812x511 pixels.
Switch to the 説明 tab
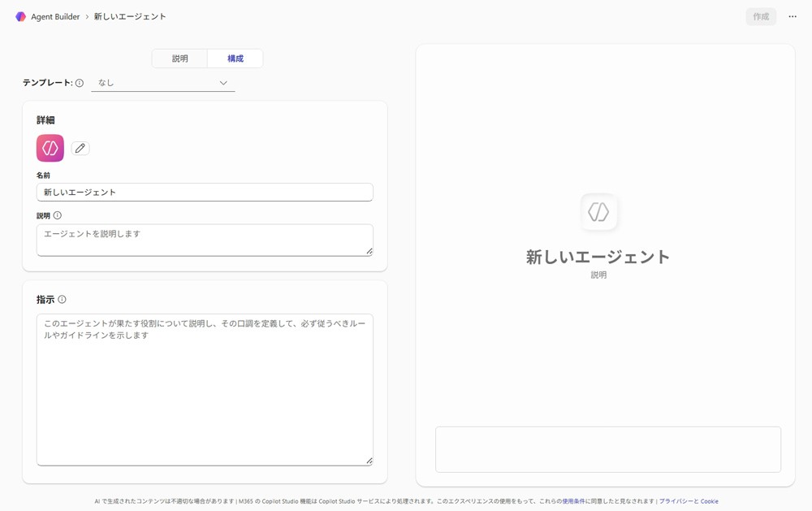pos(179,58)
